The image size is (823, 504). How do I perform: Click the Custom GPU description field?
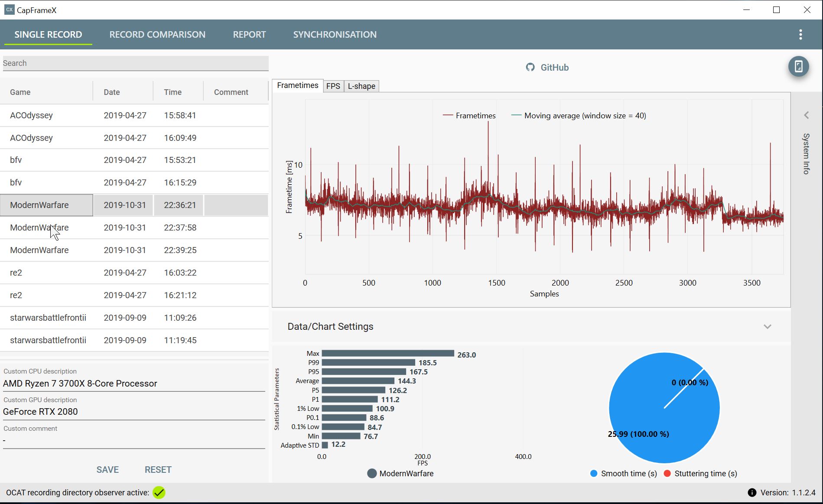pos(134,412)
